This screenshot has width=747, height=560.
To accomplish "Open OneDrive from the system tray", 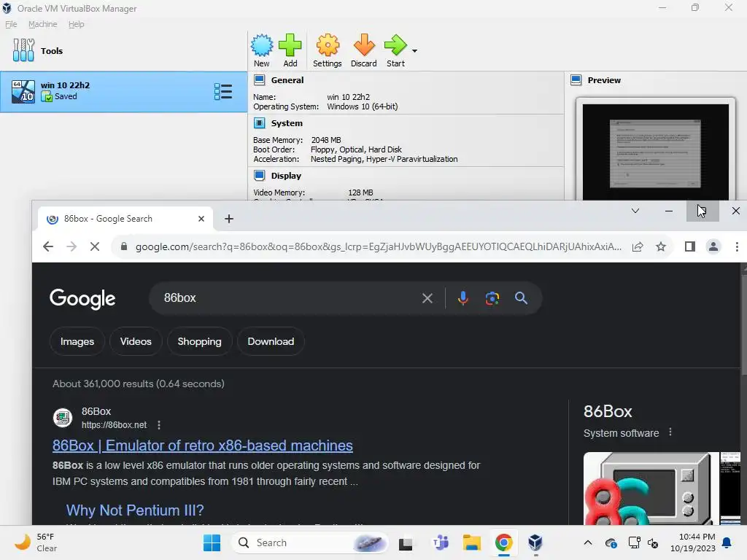I will tap(611, 542).
